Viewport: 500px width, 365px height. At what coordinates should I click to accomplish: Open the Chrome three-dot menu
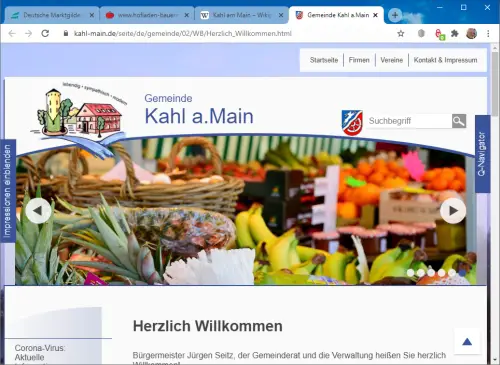coord(488,33)
